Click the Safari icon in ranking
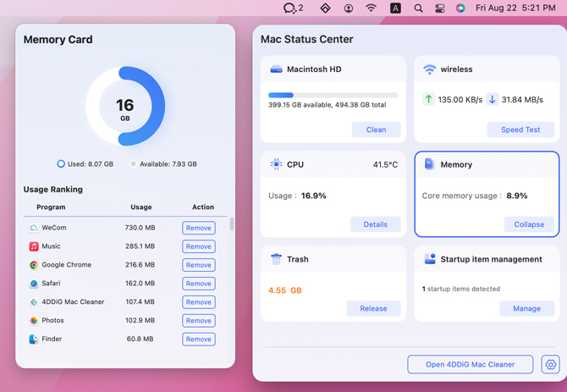Screen dimensions: 567x392 point(34,283)
